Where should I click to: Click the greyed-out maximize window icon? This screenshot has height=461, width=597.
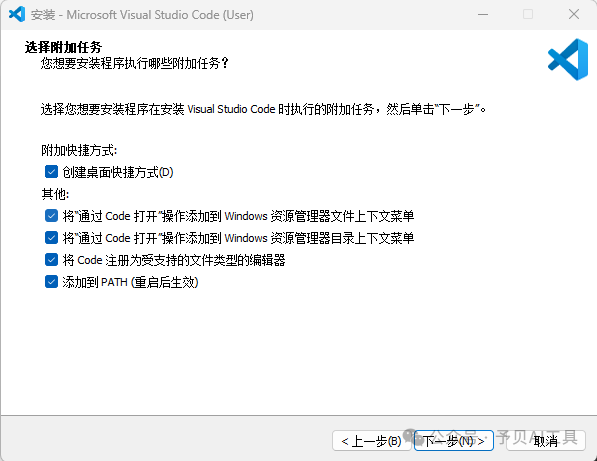pyautogui.click(x=528, y=14)
